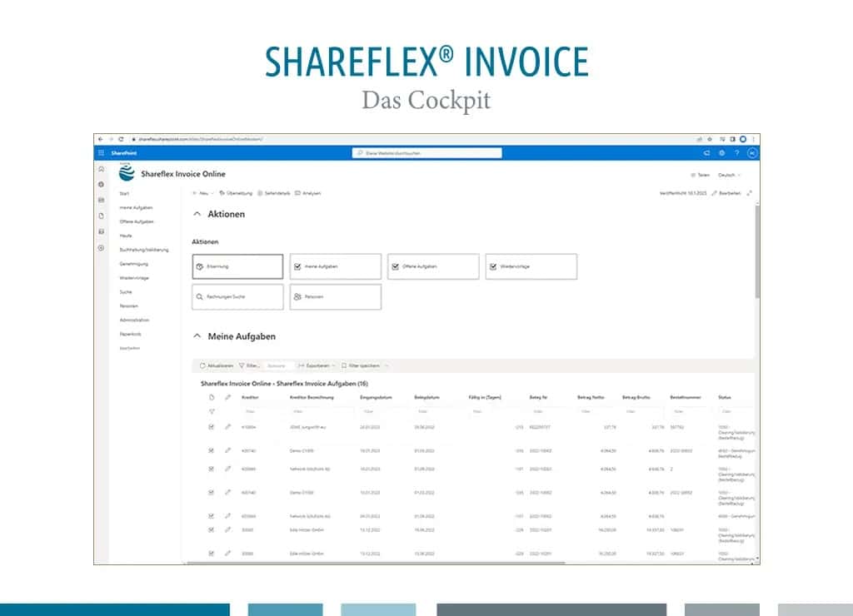Open the SharePoint settings gear
Viewport: 853px width, 616px height.
pos(721,152)
